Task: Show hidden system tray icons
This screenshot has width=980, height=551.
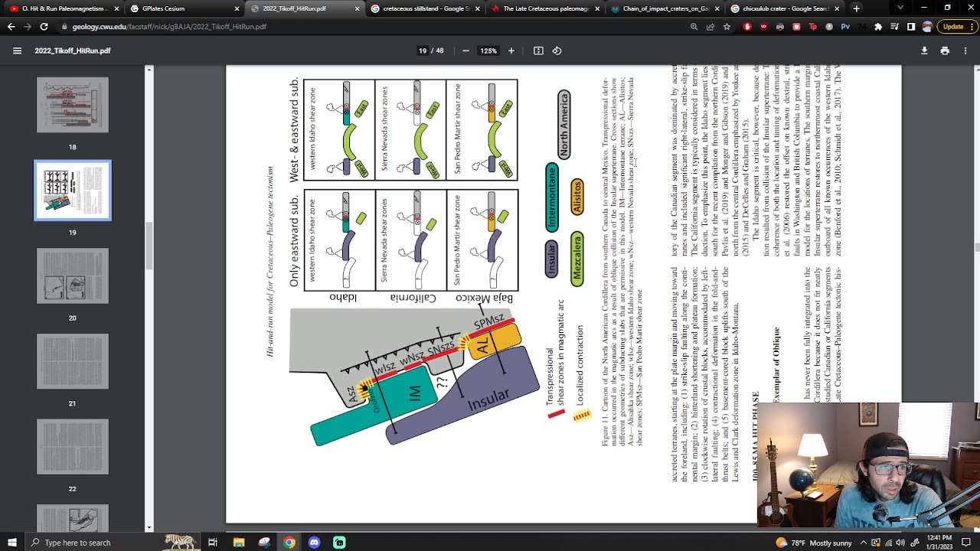Action: [863, 543]
